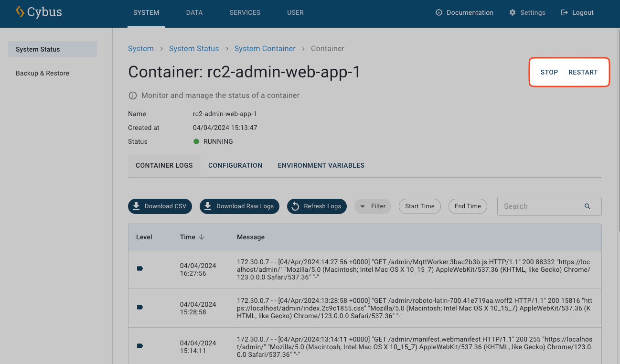This screenshot has width=620, height=364.
Task: Click the Time column sort arrow
Action: (202, 237)
